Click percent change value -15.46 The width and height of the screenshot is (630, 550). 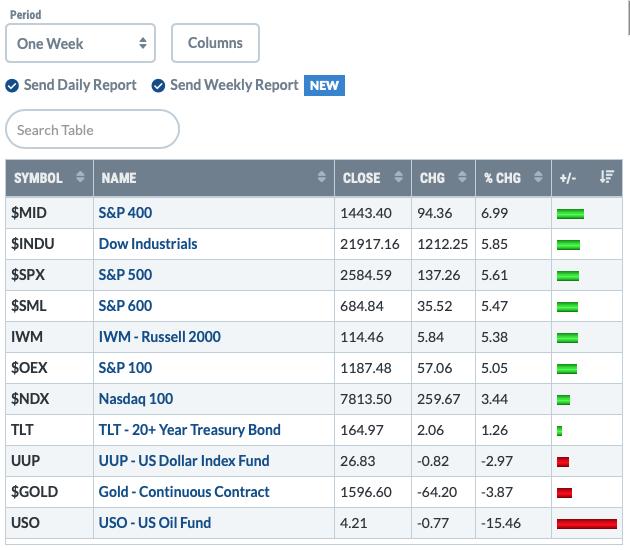coord(501,523)
